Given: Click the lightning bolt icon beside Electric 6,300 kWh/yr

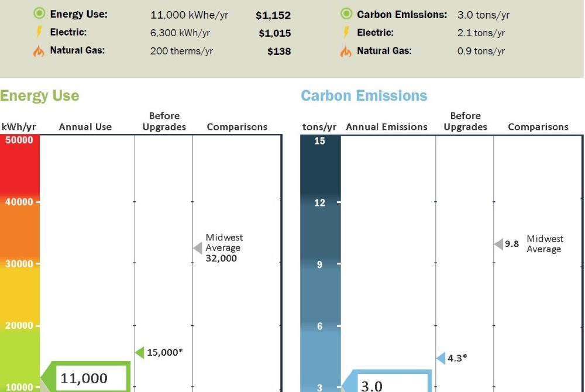Looking at the screenshot, I should [x=39, y=32].
